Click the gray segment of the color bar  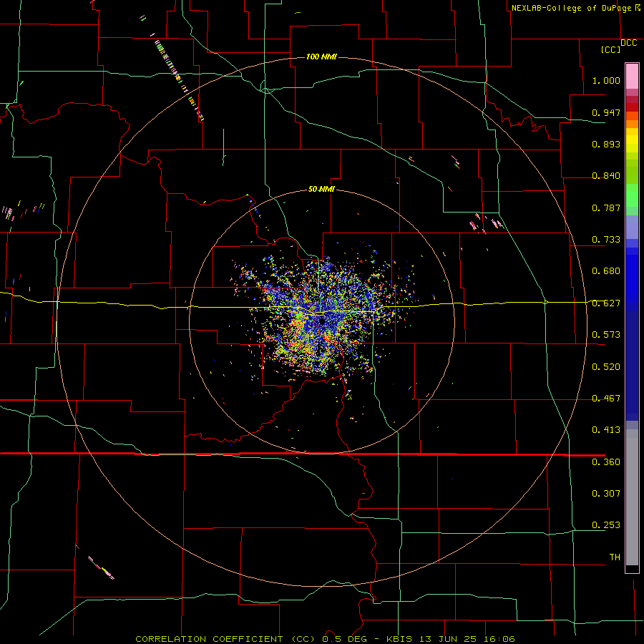(632, 497)
